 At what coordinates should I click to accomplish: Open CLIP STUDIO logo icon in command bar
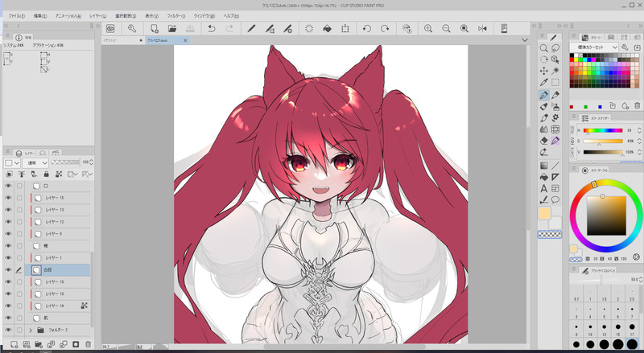[110, 28]
